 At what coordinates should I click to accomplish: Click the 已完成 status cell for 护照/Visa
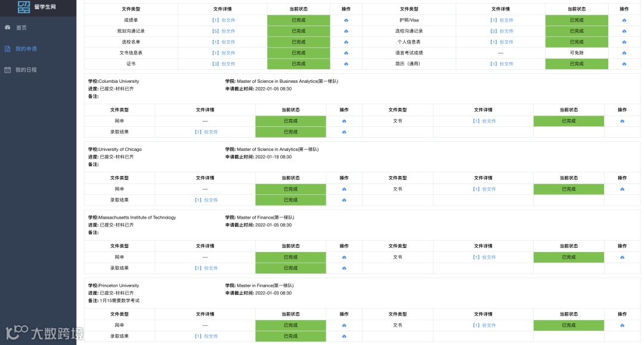(577, 20)
